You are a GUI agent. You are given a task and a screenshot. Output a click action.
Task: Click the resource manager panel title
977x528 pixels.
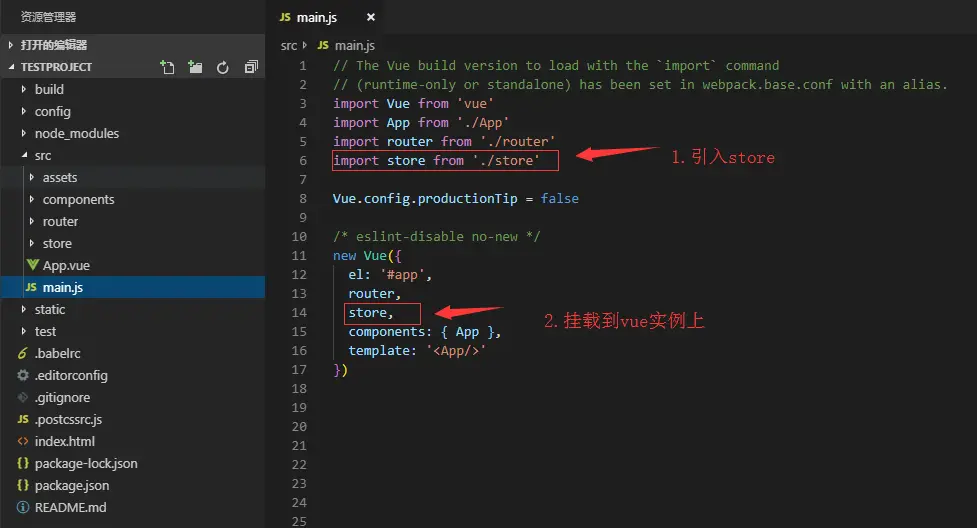48,17
